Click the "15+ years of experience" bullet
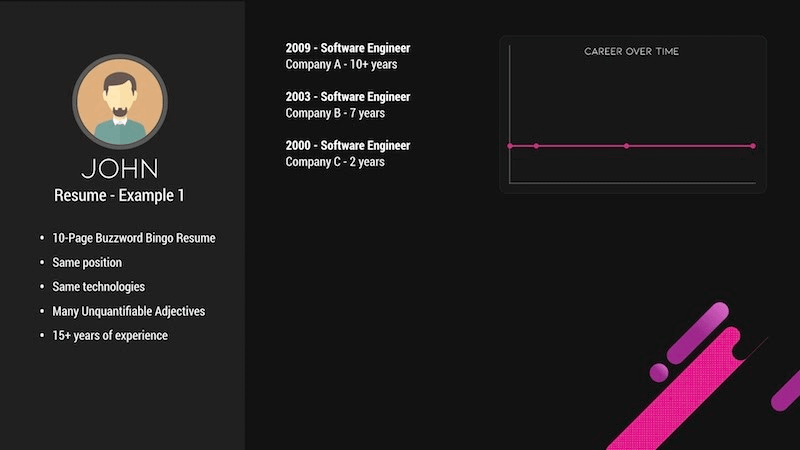800x450 pixels. [110, 335]
